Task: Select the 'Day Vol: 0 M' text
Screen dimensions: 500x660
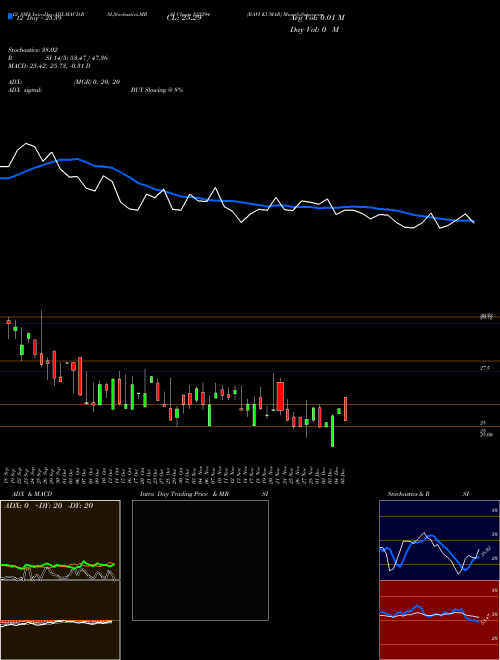Action: tap(314, 30)
